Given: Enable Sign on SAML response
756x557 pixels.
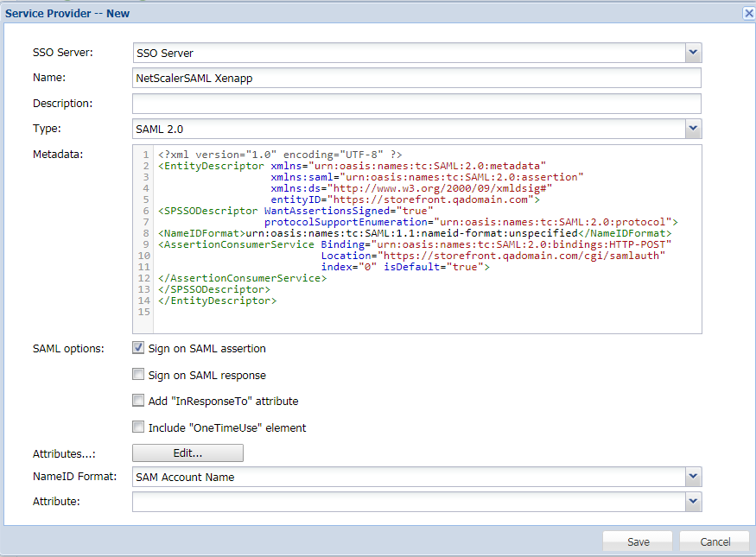Looking at the screenshot, I should pyautogui.click(x=138, y=375).
